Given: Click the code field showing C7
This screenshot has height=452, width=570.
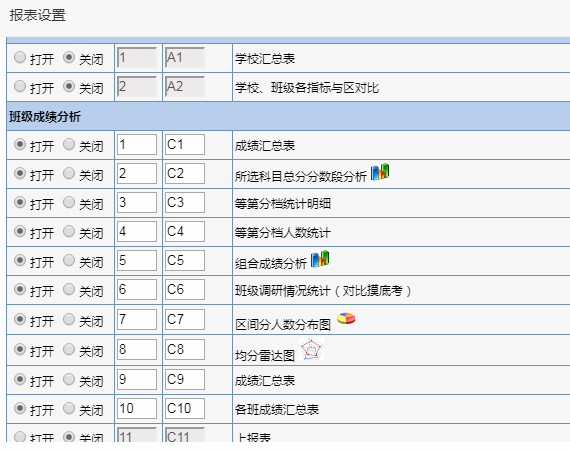Looking at the screenshot, I should pyautogui.click(x=185, y=319).
